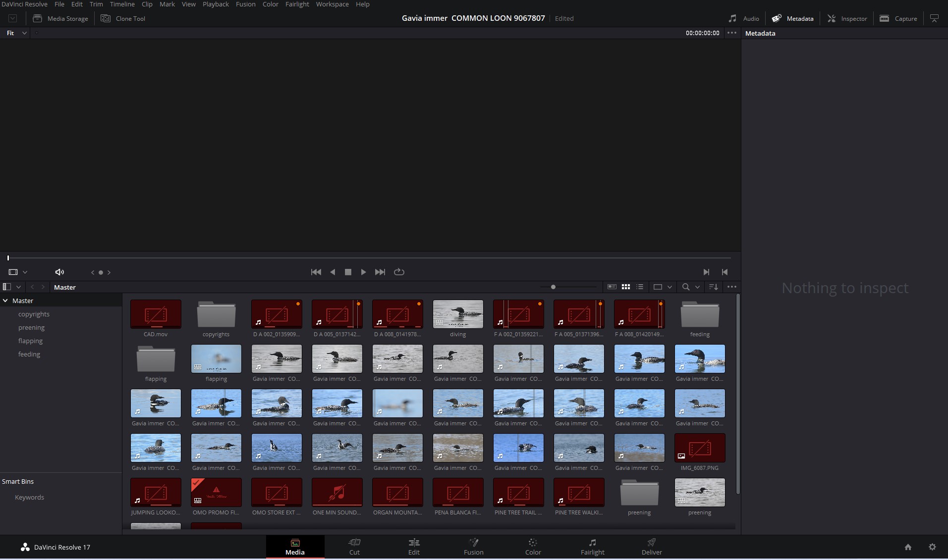This screenshot has height=560, width=948.
Task: Jump to last frame button
Action: pos(380,272)
